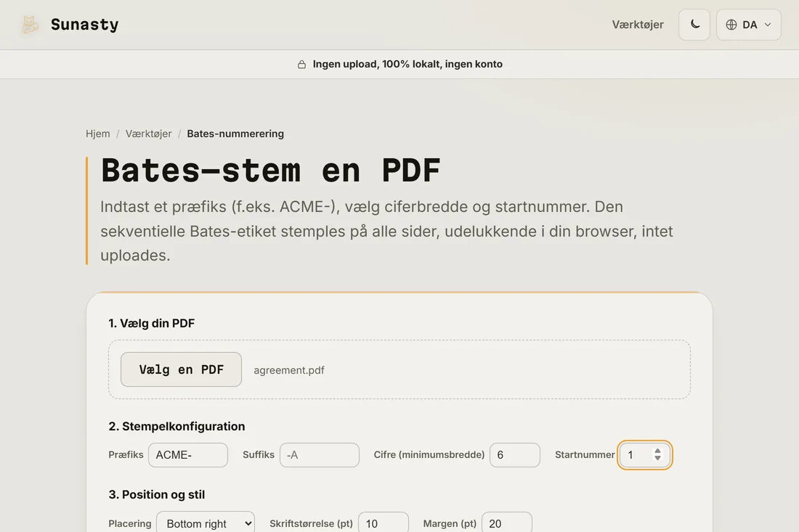Image resolution: width=799 pixels, height=532 pixels.
Task: Focus the Cifre (minimumsbredde) field
Action: click(x=515, y=454)
